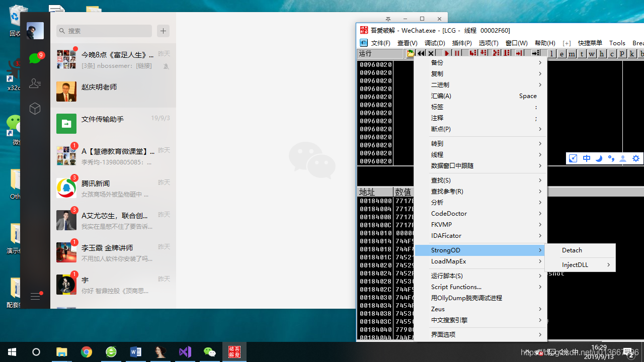Click the close program X toolbar icon
The width and height of the screenshot is (644, 362).
click(x=431, y=53)
